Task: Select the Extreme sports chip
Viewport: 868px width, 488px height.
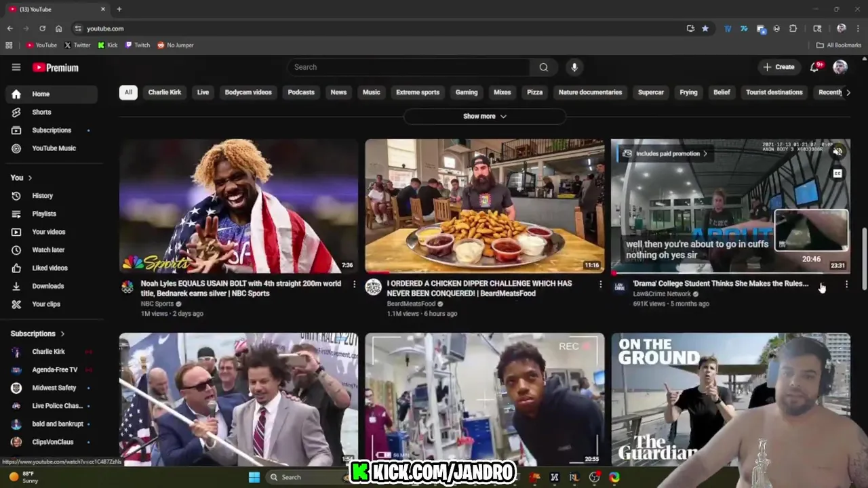Action: (x=418, y=92)
